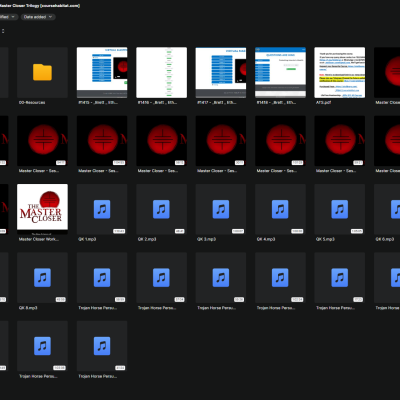Image resolution: width=400 pixels, height=400 pixels.
Task: Open the AFS.pdf document thumbnail
Action: point(340,72)
